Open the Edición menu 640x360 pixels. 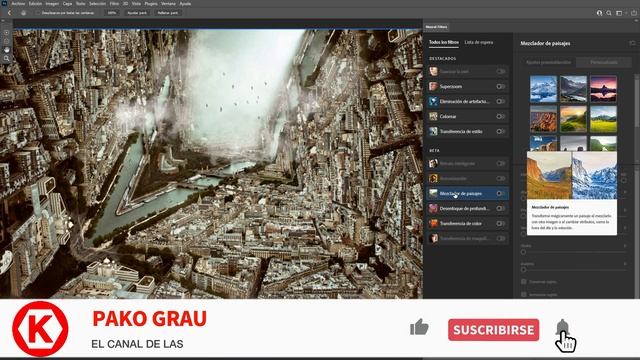(35, 3)
